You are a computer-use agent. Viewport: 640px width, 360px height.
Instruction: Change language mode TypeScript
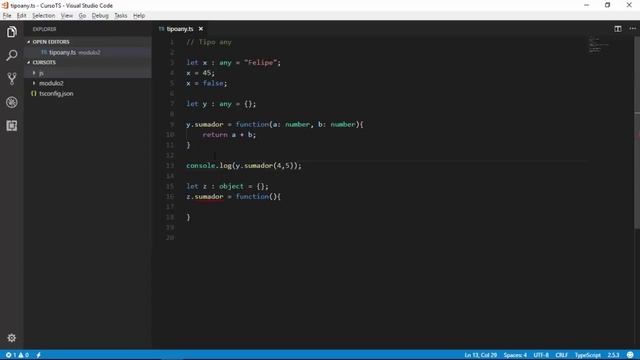click(587, 355)
